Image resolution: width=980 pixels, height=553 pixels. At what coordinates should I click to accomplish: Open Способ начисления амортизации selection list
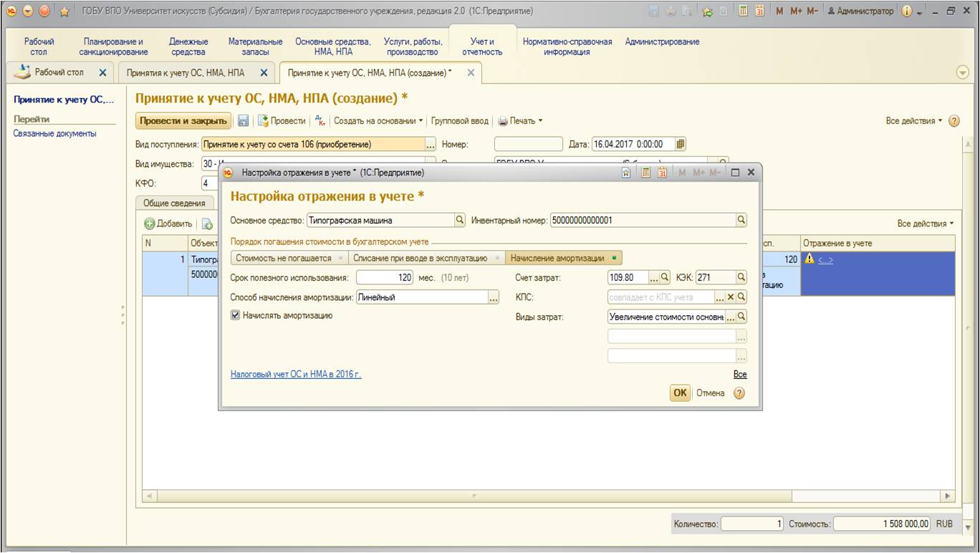tap(494, 297)
